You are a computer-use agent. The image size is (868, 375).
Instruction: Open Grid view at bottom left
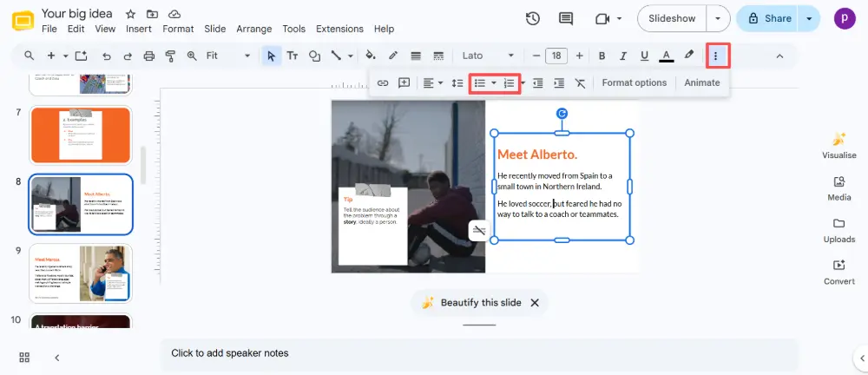(x=24, y=358)
